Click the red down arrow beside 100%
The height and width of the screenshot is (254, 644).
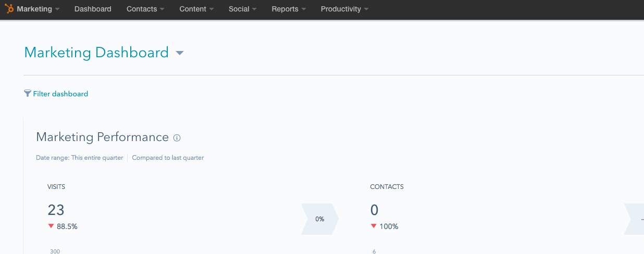pos(374,226)
